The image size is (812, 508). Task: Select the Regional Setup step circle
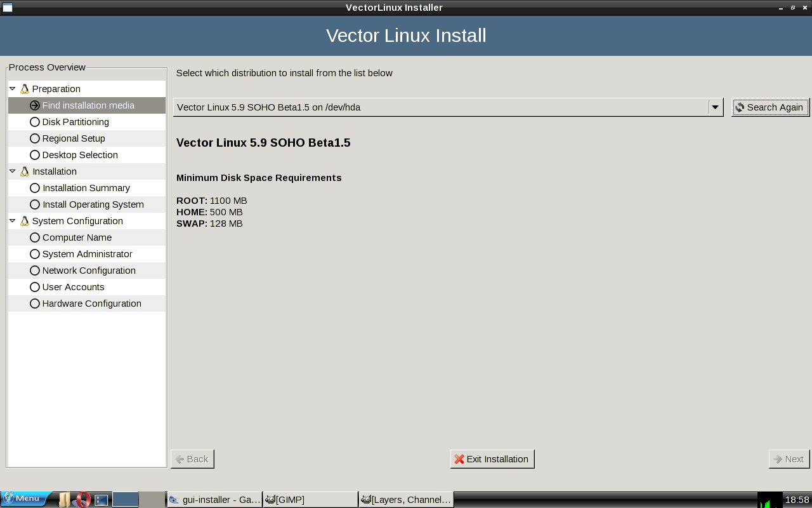point(35,138)
